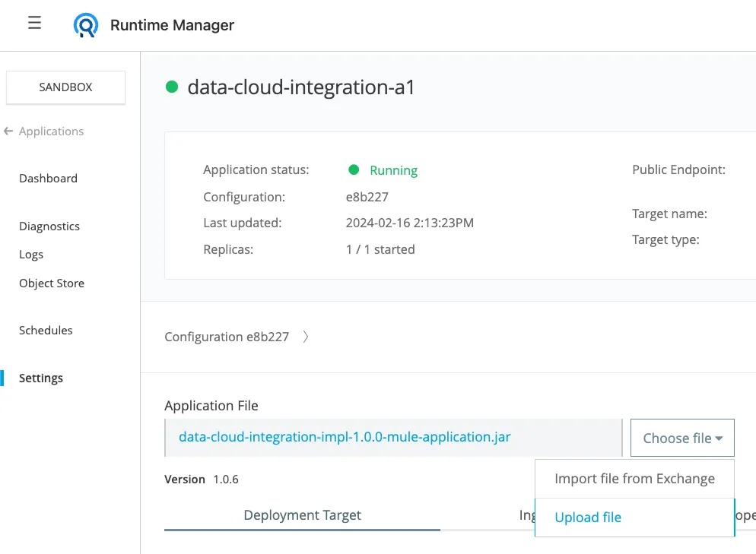756x554 pixels.
Task: Click the green status dot next to data-cloud-integration-a1
Action: pos(172,87)
